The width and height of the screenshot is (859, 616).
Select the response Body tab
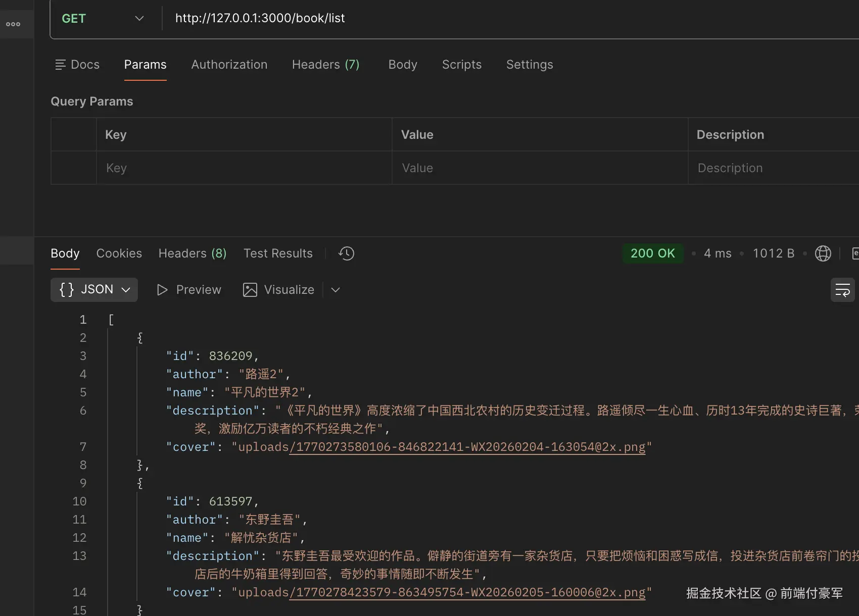[x=65, y=253]
